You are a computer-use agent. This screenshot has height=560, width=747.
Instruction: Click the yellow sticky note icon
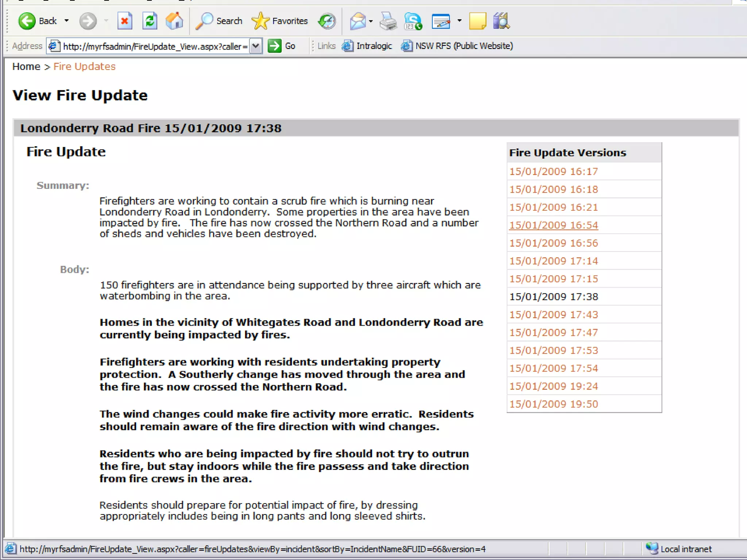pyautogui.click(x=477, y=21)
